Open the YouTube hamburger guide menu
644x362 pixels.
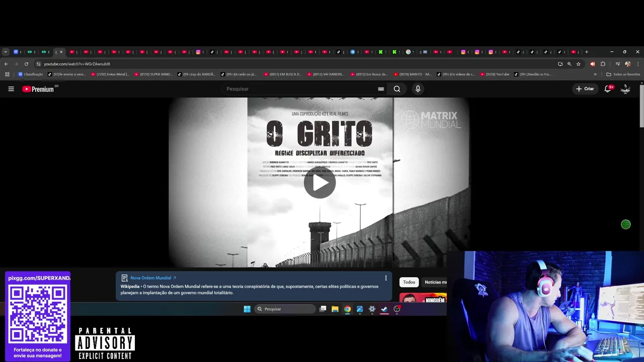(x=11, y=89)
